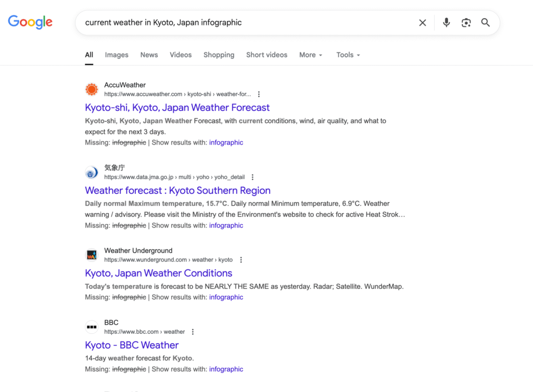Select the News tab

149,55
